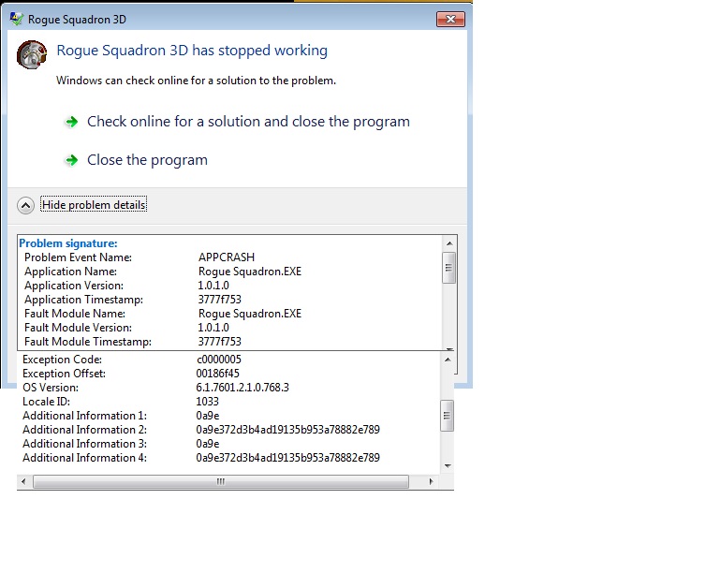The image size is (720, 588).
Task: Click Locale ID value 1033
Action: [x=207, y=402]
